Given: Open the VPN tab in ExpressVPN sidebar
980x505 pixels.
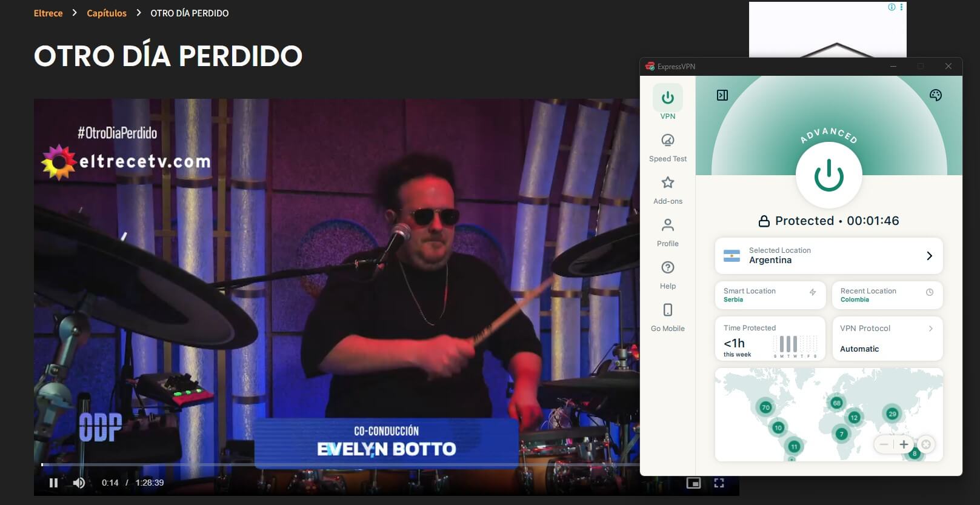Looking at the screenshot, I should tap(668, 103).
